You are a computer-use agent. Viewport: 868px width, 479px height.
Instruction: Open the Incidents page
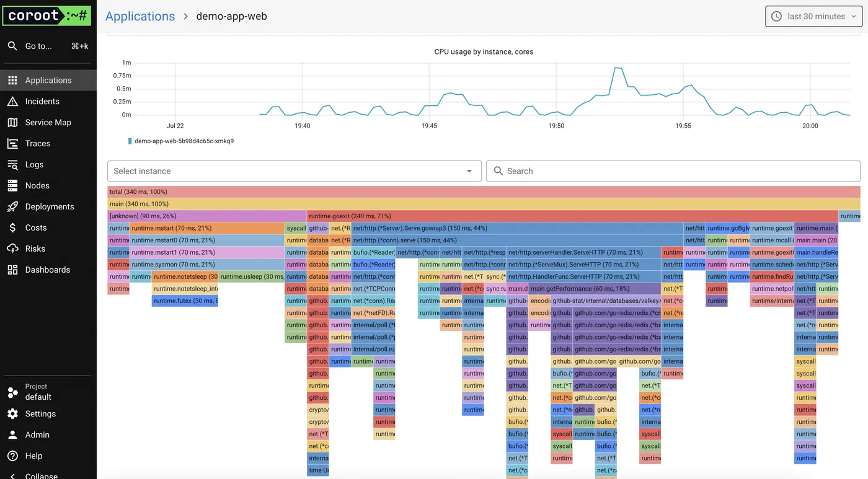click(x=48, y=101)
